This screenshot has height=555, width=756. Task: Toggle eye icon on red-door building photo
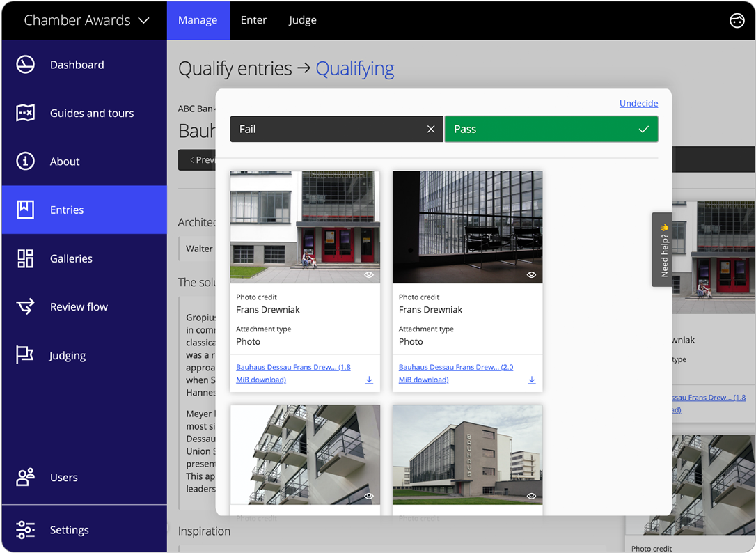369,275
